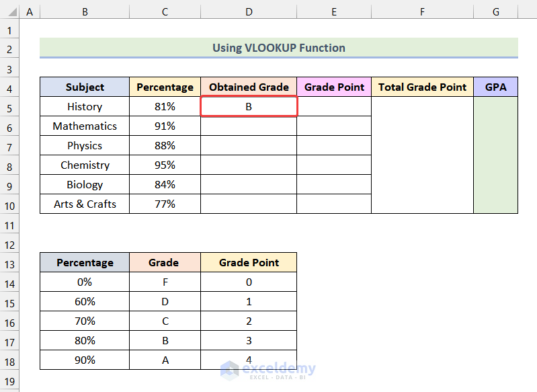This screenshot has width=537, height=392.
Task: Select the 60% cell in lookup table
Action: point(85,302)
